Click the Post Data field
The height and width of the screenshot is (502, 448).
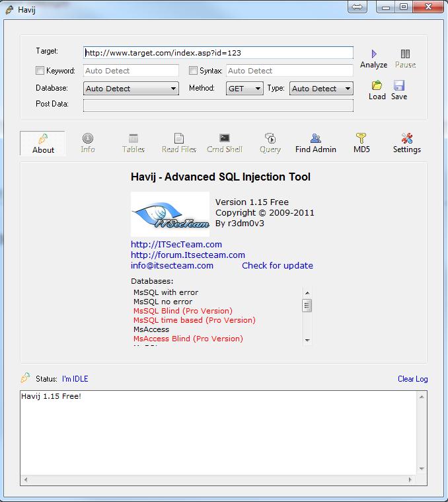tap(218, 105)
